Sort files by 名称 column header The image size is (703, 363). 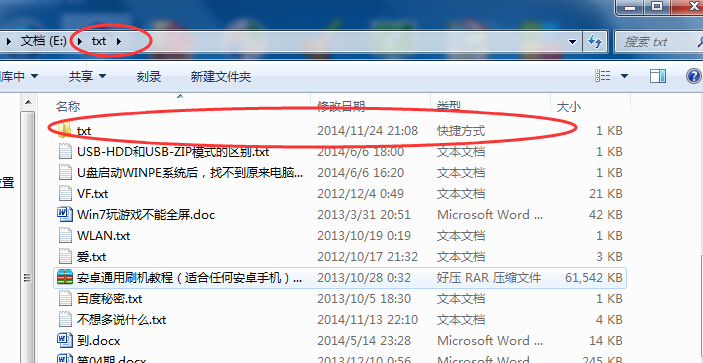[x=68, y=106]
